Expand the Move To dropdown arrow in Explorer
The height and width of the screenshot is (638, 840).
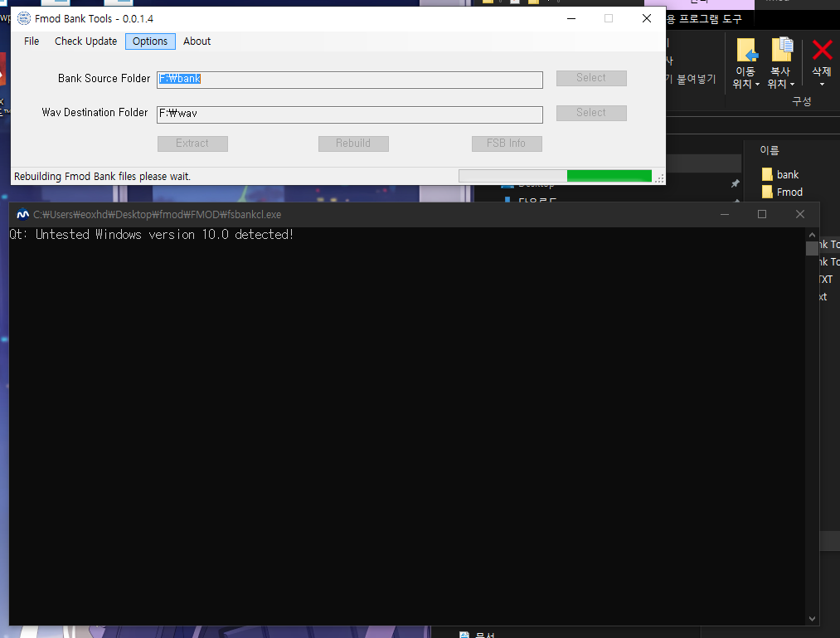pos(757,84)
